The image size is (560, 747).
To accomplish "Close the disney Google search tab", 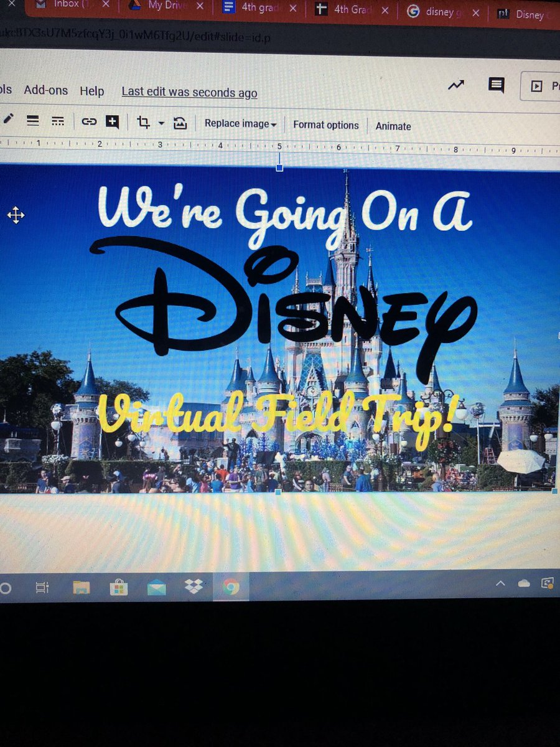I will point(475,13).
